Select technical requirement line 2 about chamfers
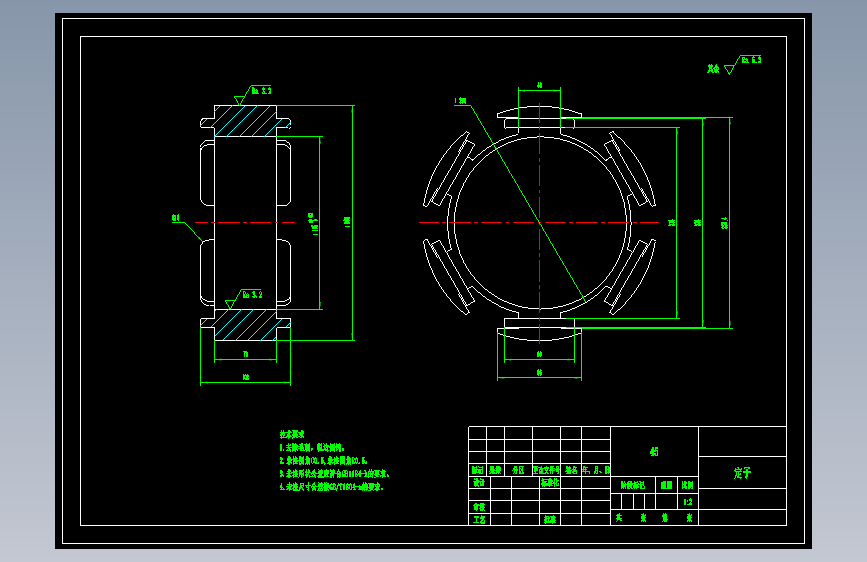The width and height of the screenshot is (867, 562). tap(323, 461)
